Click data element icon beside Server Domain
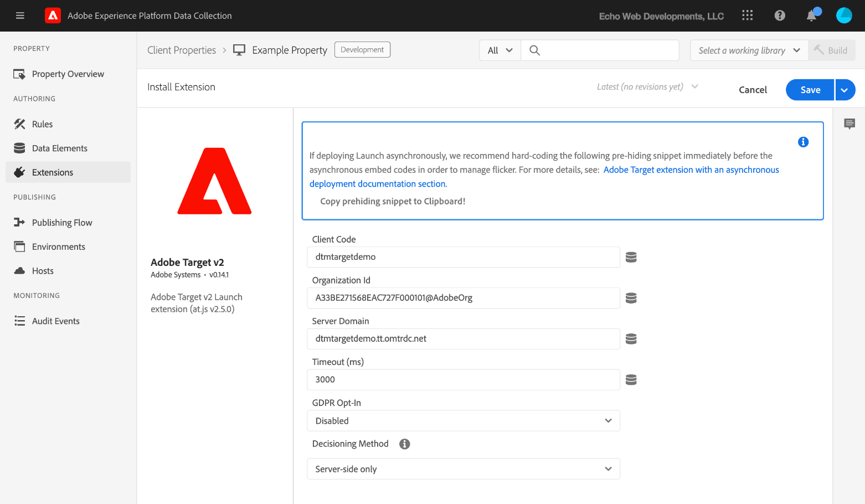Viewport: 865px width, 504px height. (x=631, y=339)
